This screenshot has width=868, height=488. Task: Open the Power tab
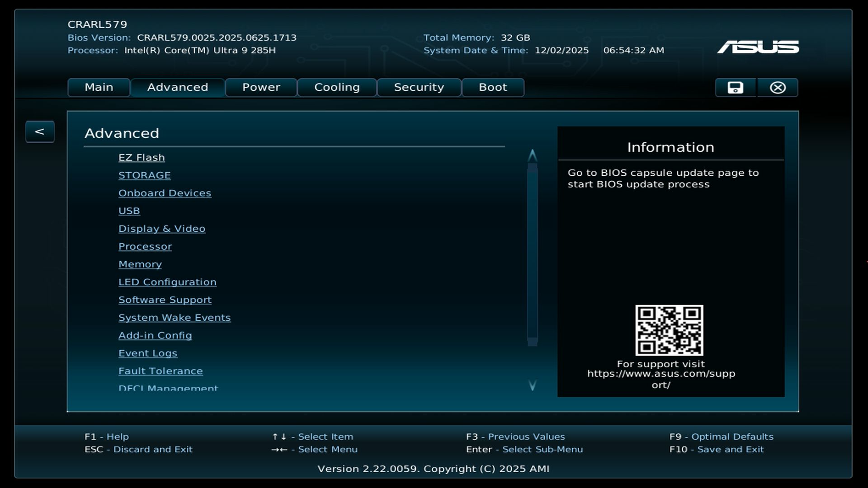[261, 88]
